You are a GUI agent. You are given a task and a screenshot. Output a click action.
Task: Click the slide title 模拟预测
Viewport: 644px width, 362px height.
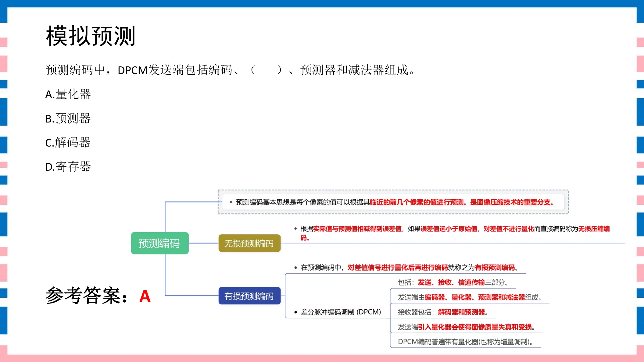[x=91, y=36]
